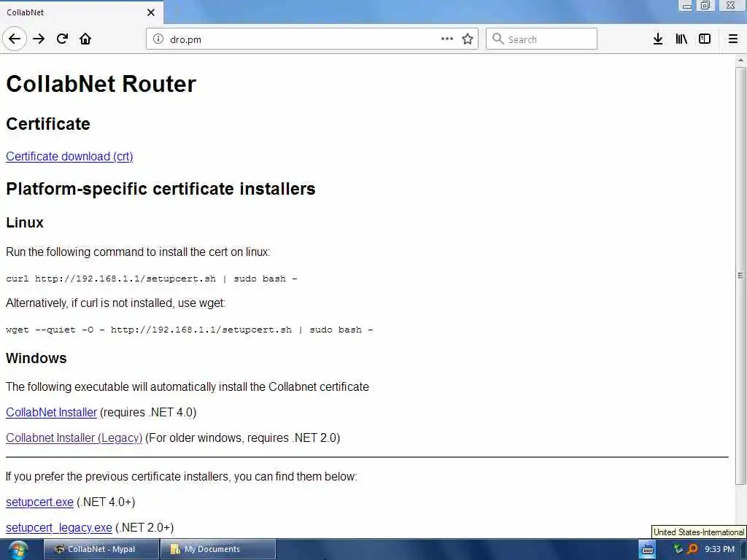Click the scrollbar up arrow
The height and width of the screenshot is (560, 747).
(740, 61)
